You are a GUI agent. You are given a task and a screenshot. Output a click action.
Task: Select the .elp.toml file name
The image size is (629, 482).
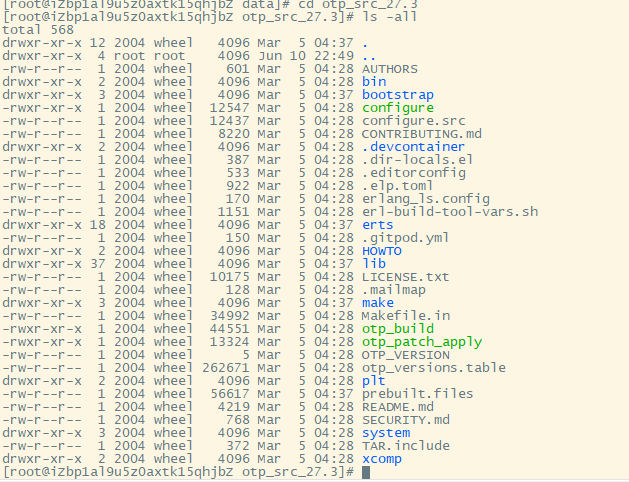click(398, 186)
